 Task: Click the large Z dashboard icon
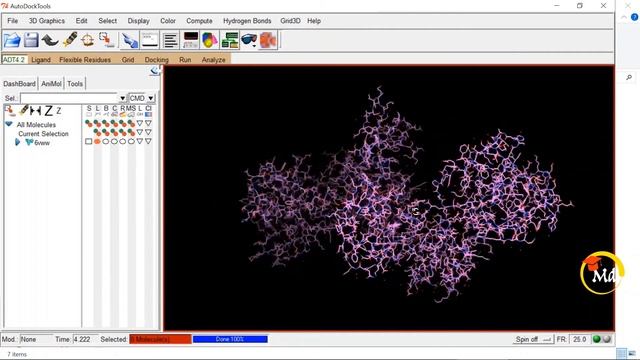(49, 111)
